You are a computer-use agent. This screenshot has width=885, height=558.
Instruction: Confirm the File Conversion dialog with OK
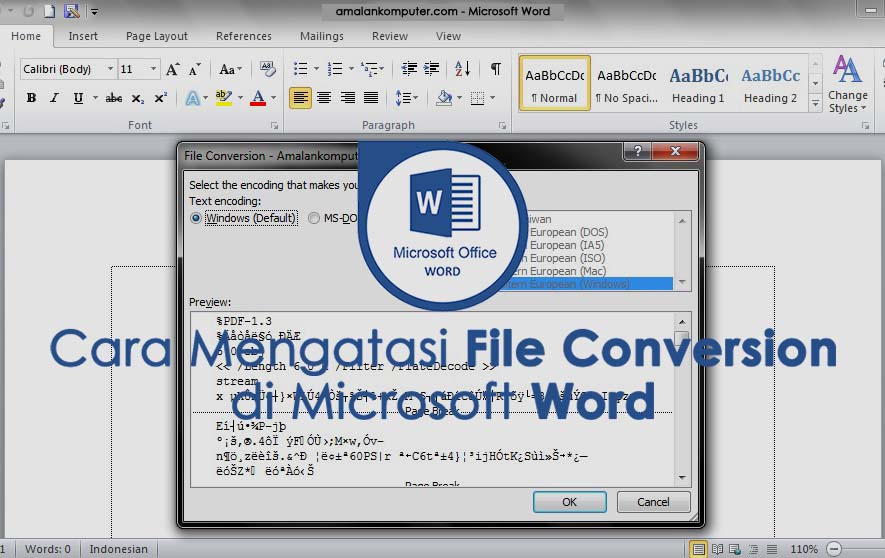569,502
